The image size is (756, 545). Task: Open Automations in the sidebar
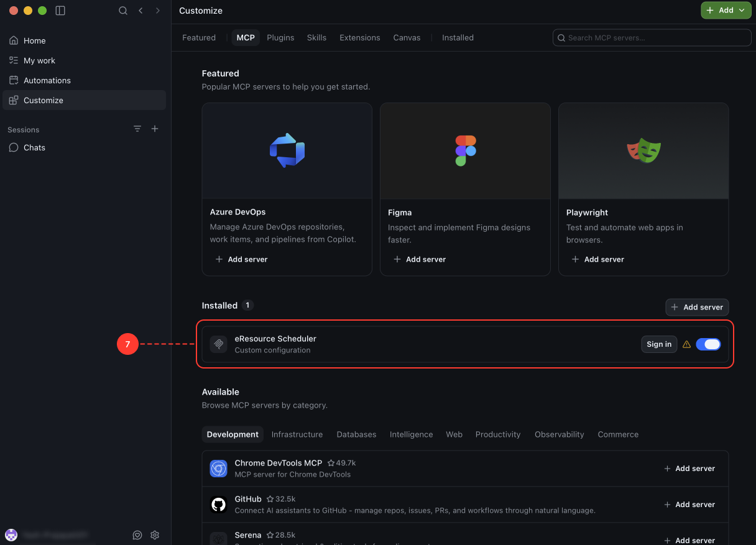tap(84, 80)
